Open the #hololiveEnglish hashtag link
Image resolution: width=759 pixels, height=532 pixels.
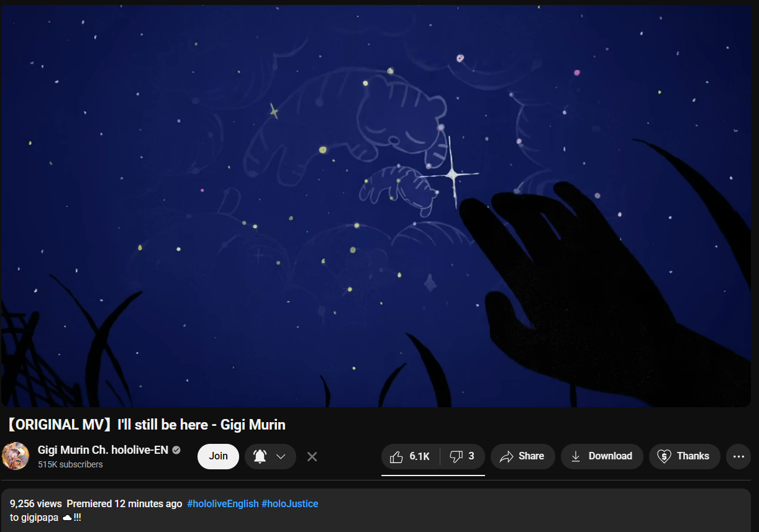coord(223,503)
